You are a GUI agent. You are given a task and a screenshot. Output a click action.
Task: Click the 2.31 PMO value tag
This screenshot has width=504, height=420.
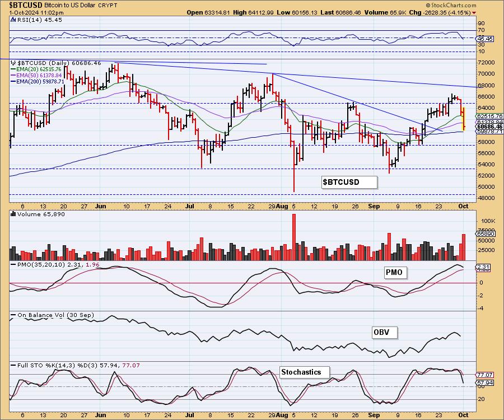pyautogui.click(x=483, y=267)
